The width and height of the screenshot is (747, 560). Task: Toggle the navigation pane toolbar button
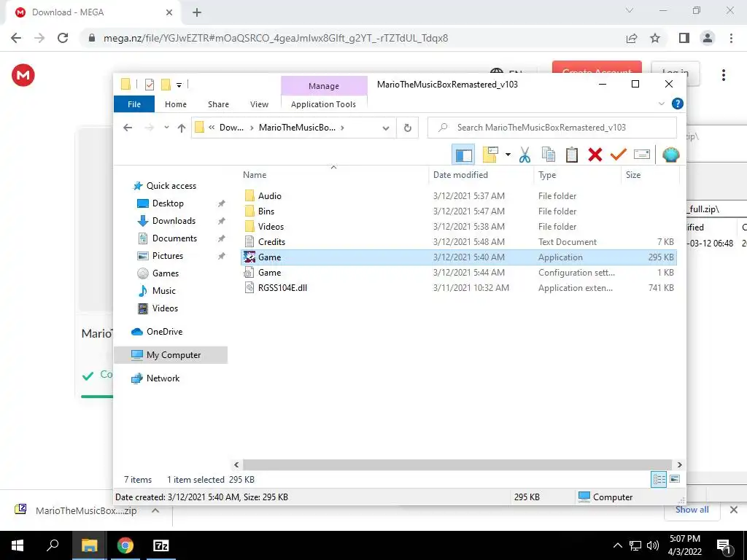[463, 155]
